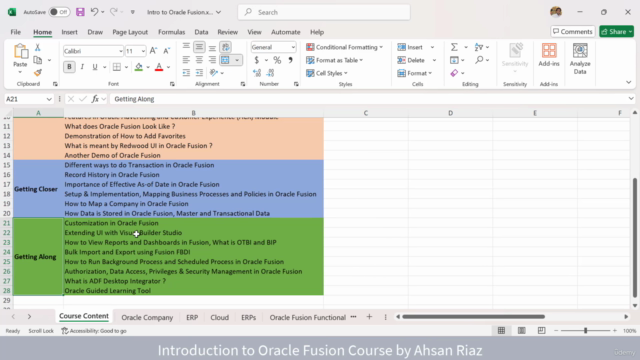This screenshot has height=360, width=640.
Task: Click the Paste clipboard icon
Action: pyautogui.click(x=20, y=52)
